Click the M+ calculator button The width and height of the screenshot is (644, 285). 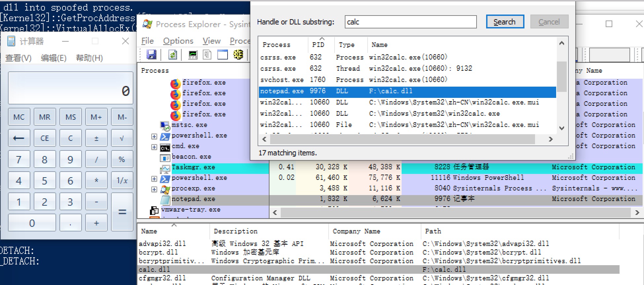point(96,117)
